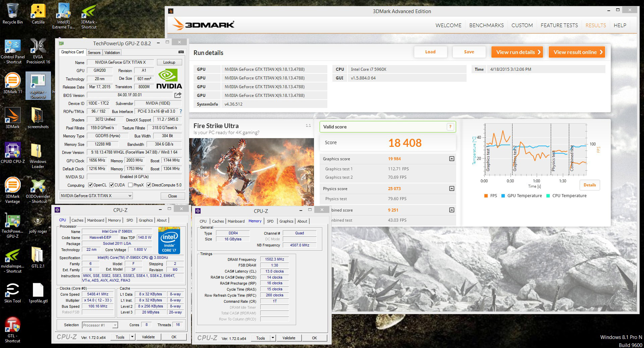644x348 pixels.
Task: Open Tools arrow in CPU-Z processor window
Action: click(x=132, y=337)
